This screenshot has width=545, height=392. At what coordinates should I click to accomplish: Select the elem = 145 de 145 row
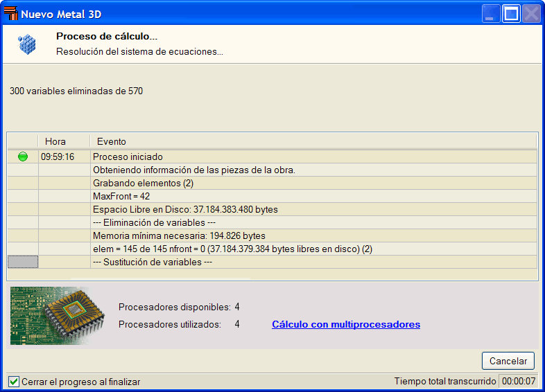point(272,249)
